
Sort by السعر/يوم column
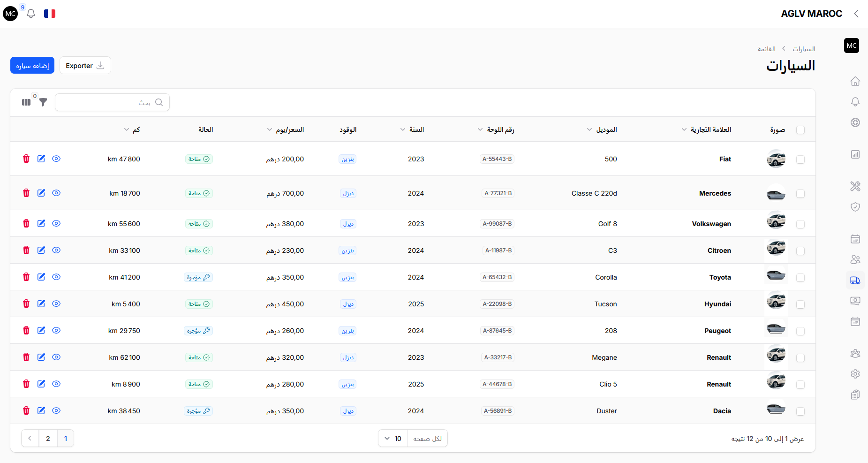click(x=286, y=129)
